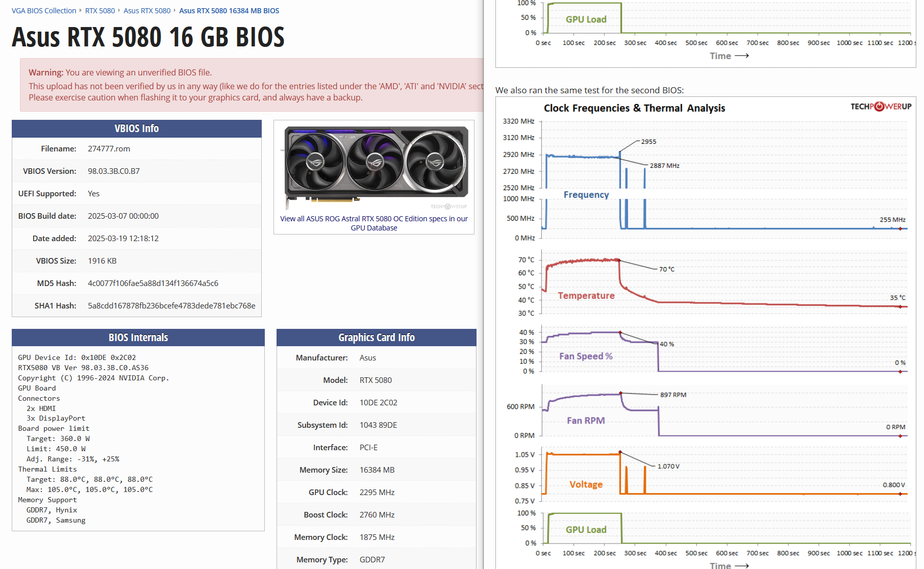Click the Memory Size value 16384 MB

[x=377, y=470]
